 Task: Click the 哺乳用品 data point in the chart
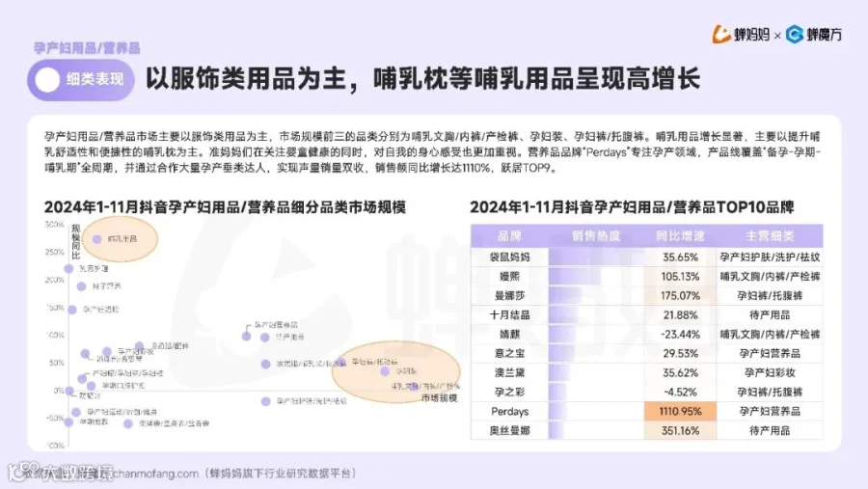(96, 239)
